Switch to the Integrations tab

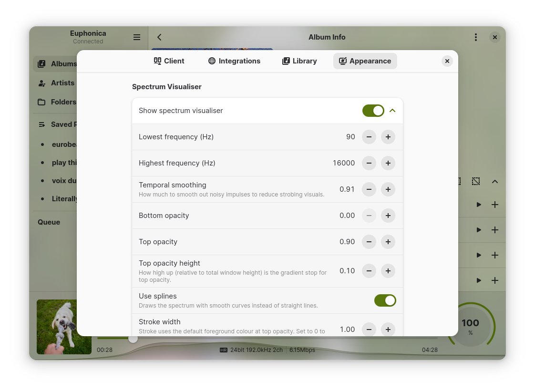point(234,61)
